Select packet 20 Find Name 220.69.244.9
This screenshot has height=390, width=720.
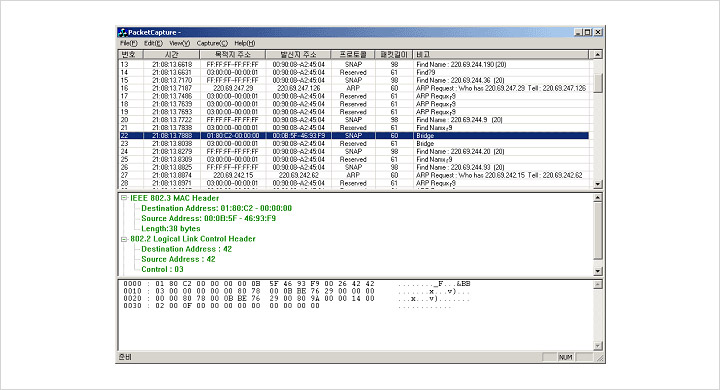tap(354, 119)
